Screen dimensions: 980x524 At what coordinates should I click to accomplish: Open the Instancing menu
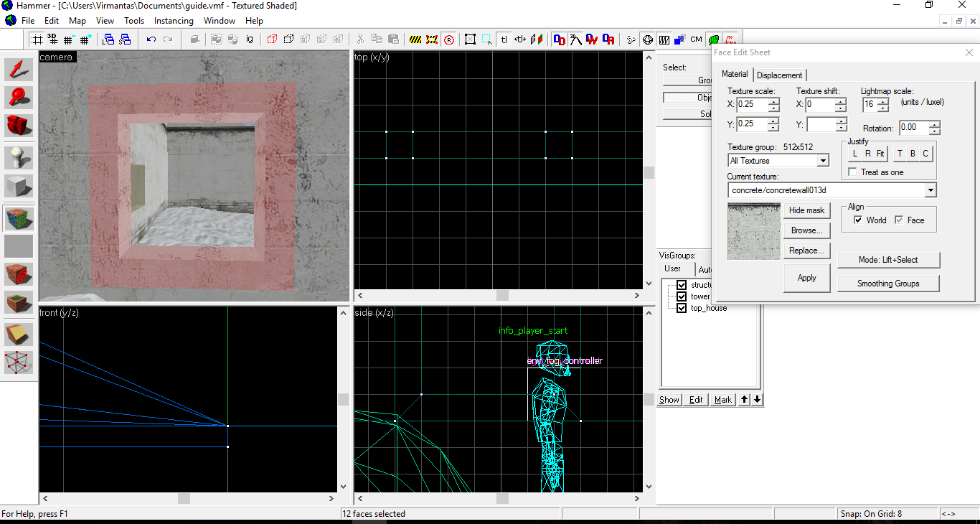tap(174, 21)
